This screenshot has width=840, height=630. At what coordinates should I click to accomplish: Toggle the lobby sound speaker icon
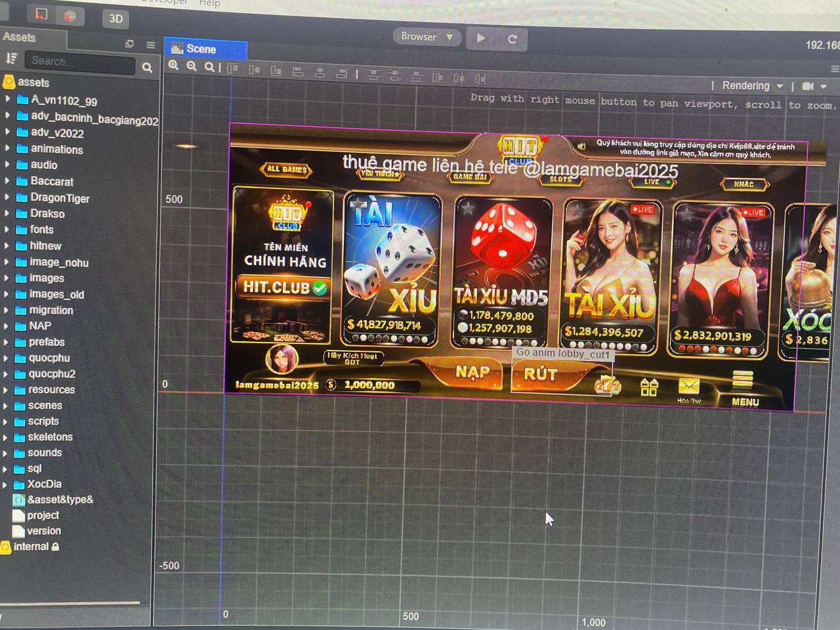point(581,146)
